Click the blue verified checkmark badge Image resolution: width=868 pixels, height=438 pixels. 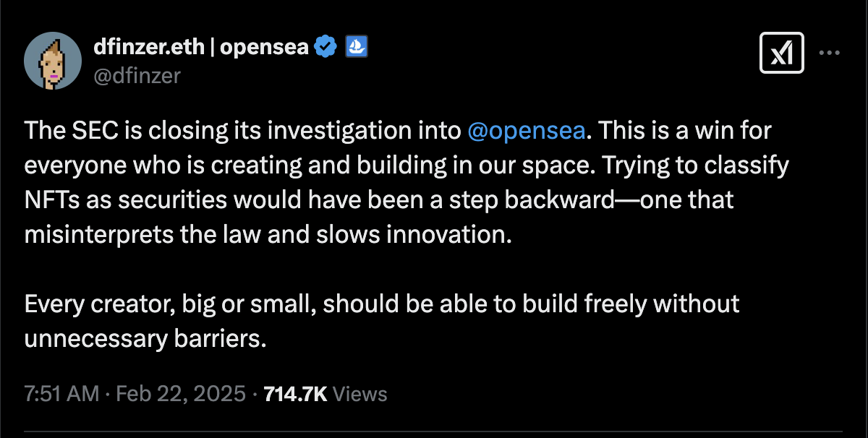[326, 48]
